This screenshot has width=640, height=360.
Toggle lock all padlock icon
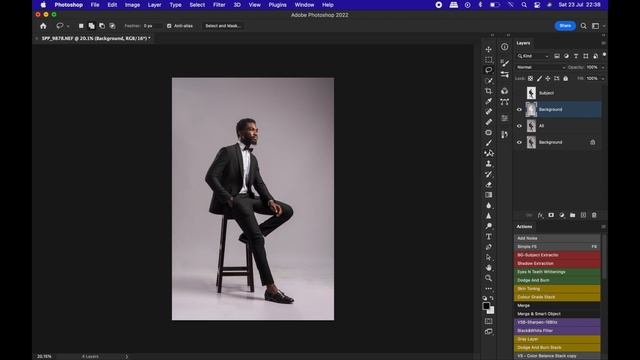click(566, 78)
